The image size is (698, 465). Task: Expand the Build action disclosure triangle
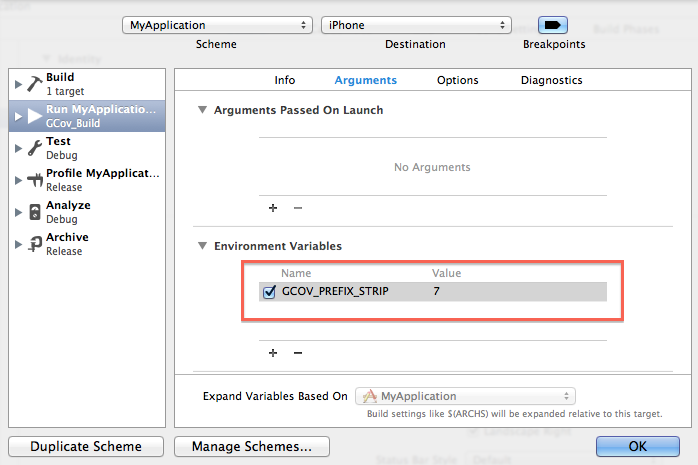point(18,83)
